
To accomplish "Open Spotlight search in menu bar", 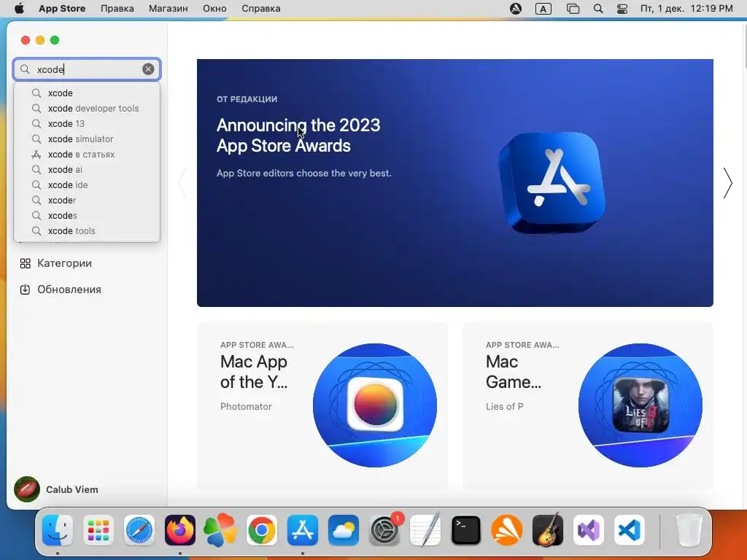I will click(x=598, y=9).
